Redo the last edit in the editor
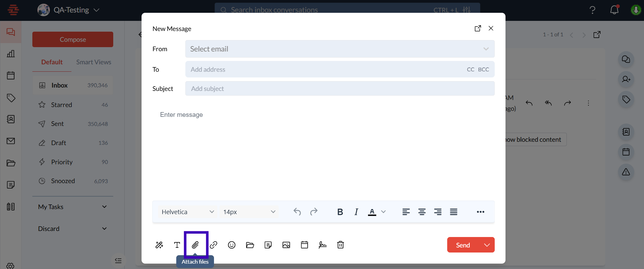Screen dimensions: 644x269 (x=314, y=212)
